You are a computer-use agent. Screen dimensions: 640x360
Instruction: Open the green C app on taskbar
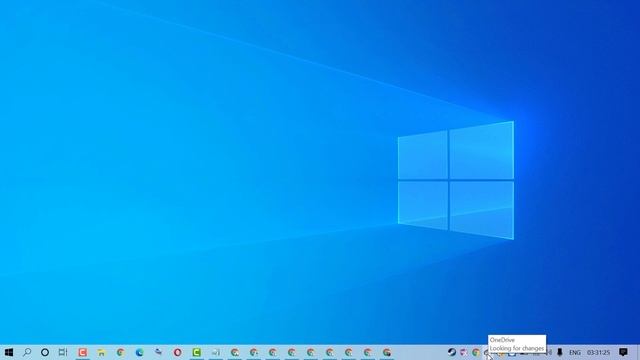[197, 352]
